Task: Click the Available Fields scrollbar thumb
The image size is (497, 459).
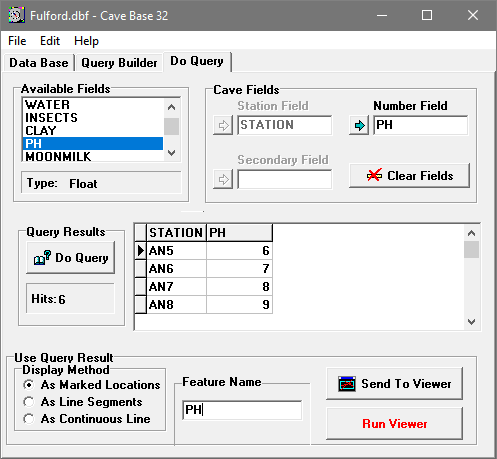Action: tap(172, 126)
